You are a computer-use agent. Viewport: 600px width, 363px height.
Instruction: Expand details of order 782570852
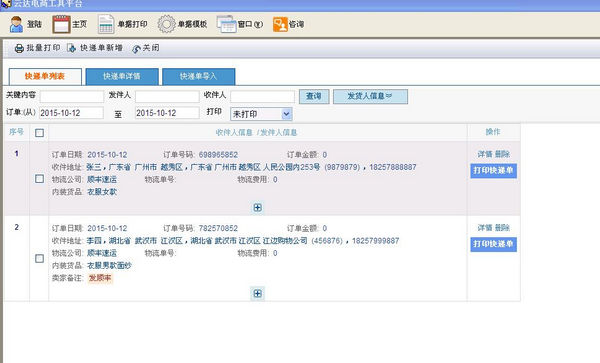tap(258, 293)
